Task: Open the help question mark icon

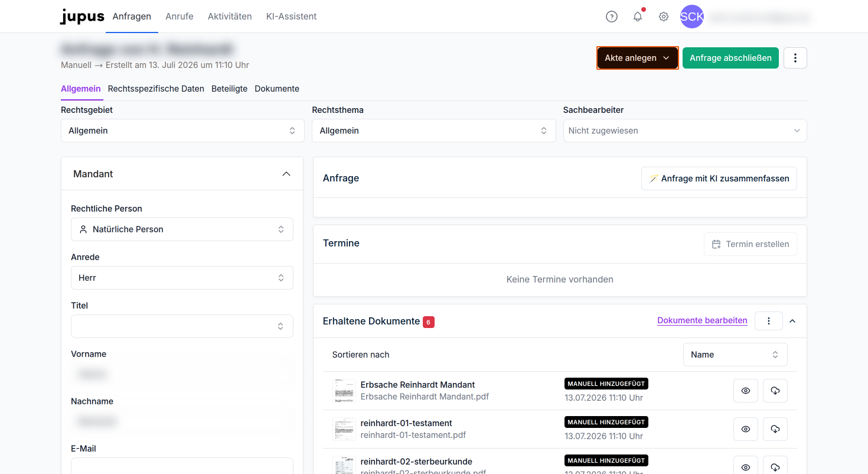Action: coord(612,17)
